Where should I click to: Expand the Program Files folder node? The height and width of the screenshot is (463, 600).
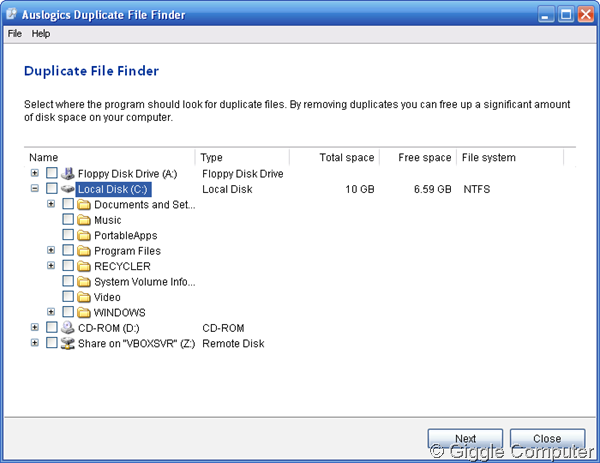coord(51,250)
